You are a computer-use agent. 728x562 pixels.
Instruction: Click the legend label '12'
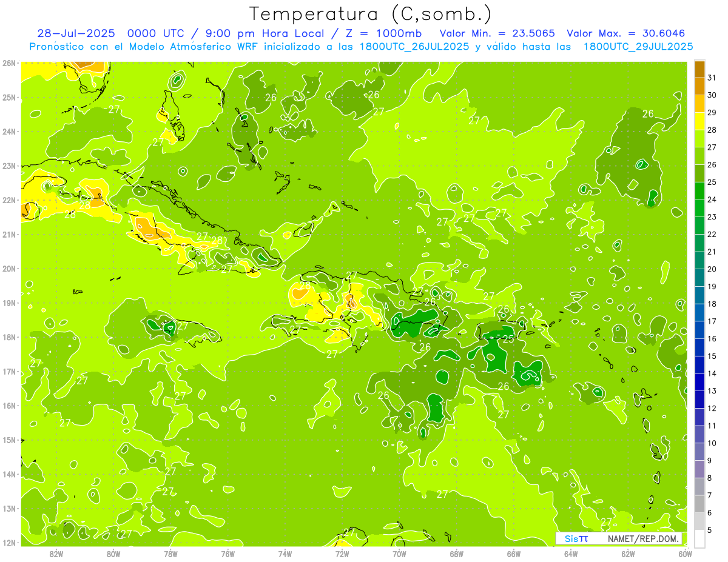712,409
